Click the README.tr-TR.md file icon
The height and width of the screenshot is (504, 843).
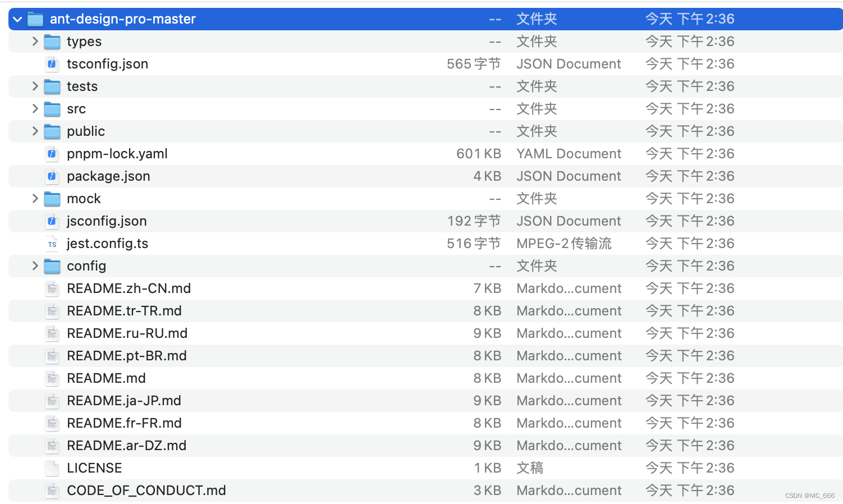point(52,311)
